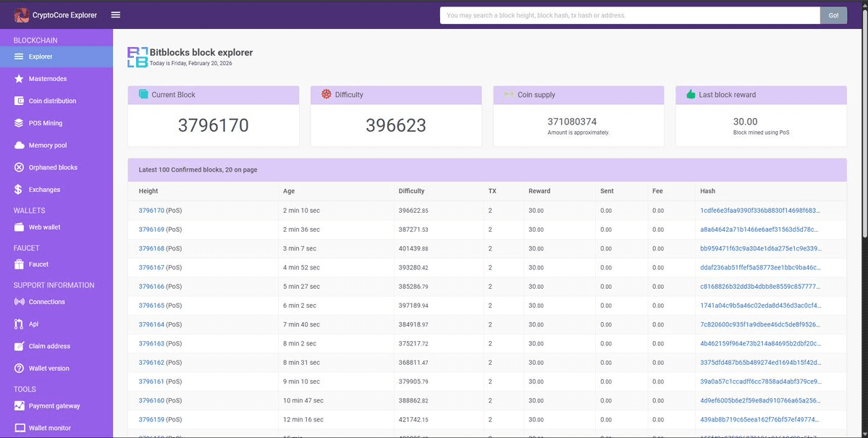Select Explorer in the sidebar menu
Image resolution: width=868 pixels, height=438 pixels.
tap(41, 56)
